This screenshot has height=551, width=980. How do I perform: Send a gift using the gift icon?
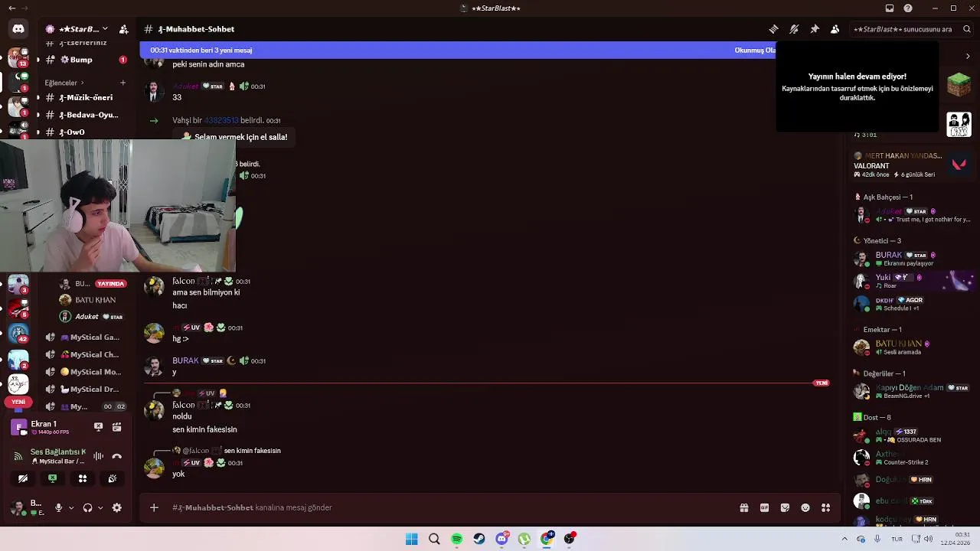(x=743, y=507)
